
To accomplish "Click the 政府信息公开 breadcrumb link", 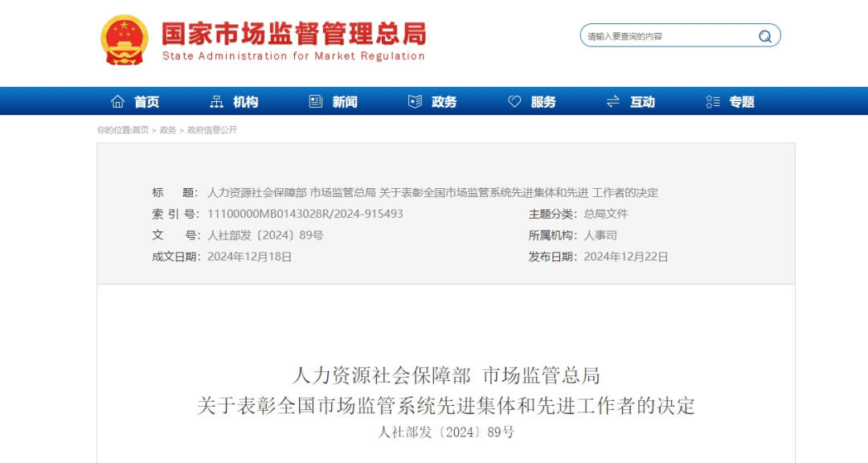I will tap(212, 130).
